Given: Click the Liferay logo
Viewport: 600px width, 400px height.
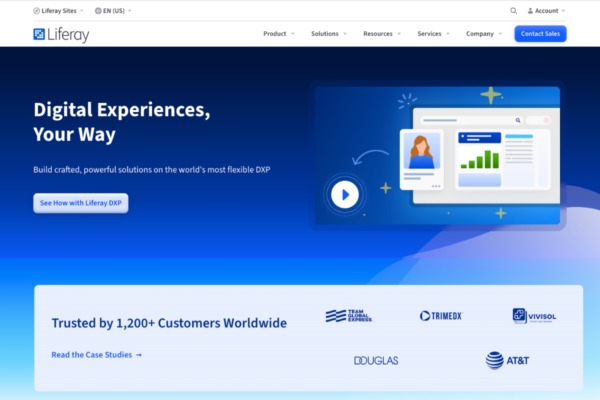Looking at the screenshot, I should (61, 34).
